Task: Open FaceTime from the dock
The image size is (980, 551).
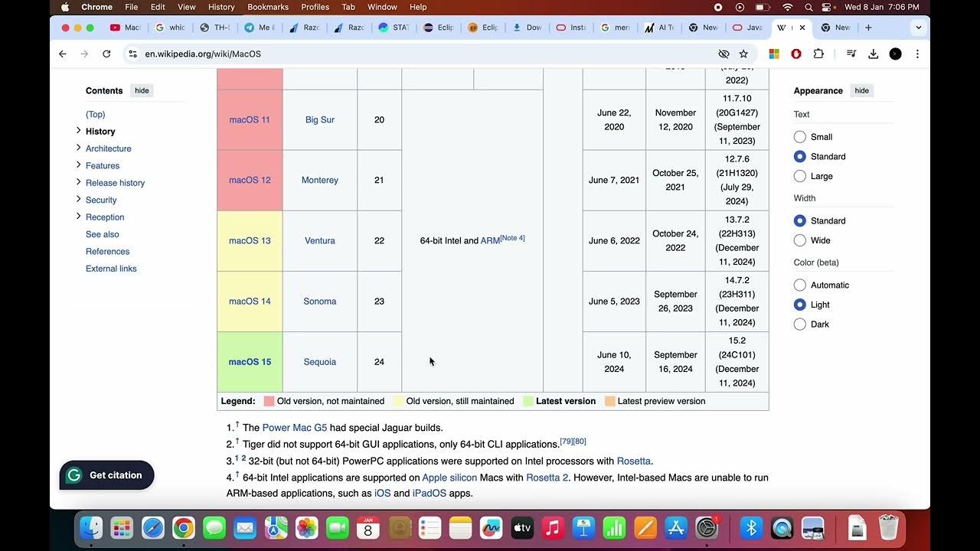Action: [337, 528]
